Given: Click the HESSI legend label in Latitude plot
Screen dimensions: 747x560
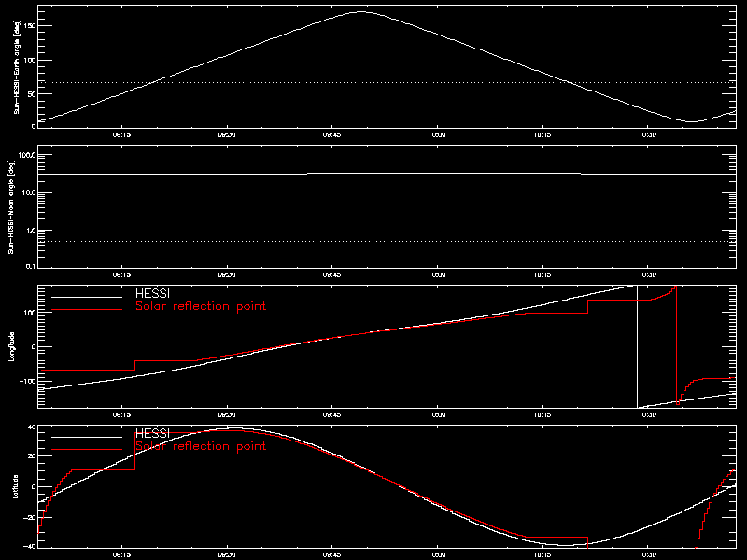Looking at the screenshot, I should 152,433.
